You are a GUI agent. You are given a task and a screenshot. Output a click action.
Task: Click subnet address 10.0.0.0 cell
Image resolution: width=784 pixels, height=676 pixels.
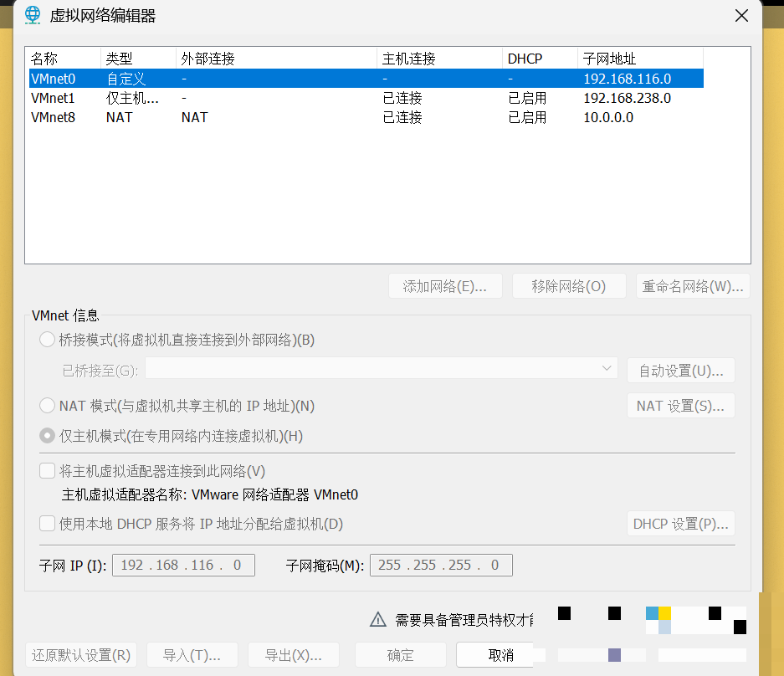click(608, 117)
